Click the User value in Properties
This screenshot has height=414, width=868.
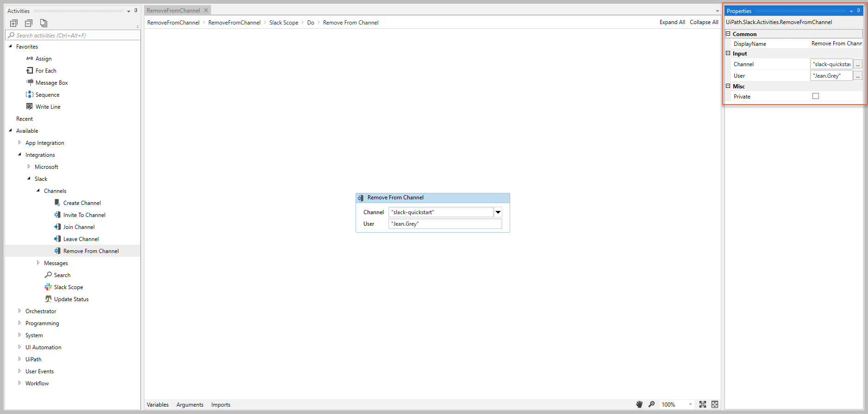coord(832,76)
